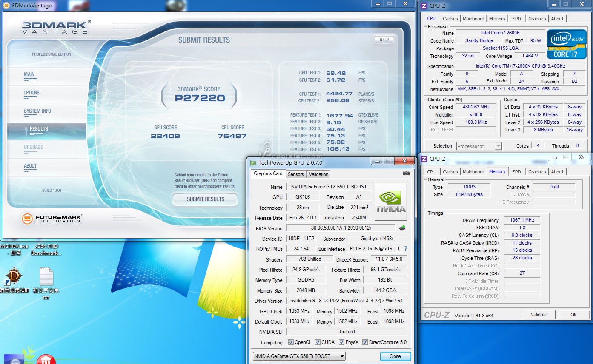This screenshot has width=593, height=364.
Task: Click the Bus Interface question mark icon
Action: tap(406, 249)
